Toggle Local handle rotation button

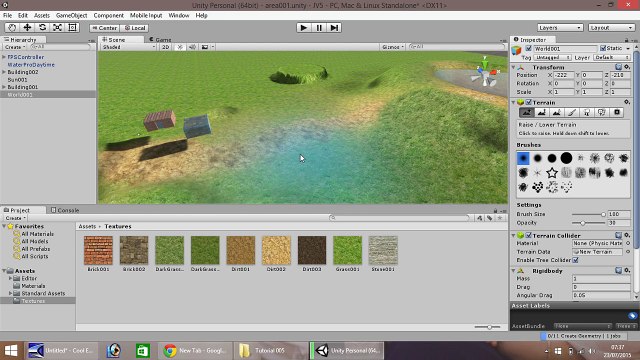(135, 28)
